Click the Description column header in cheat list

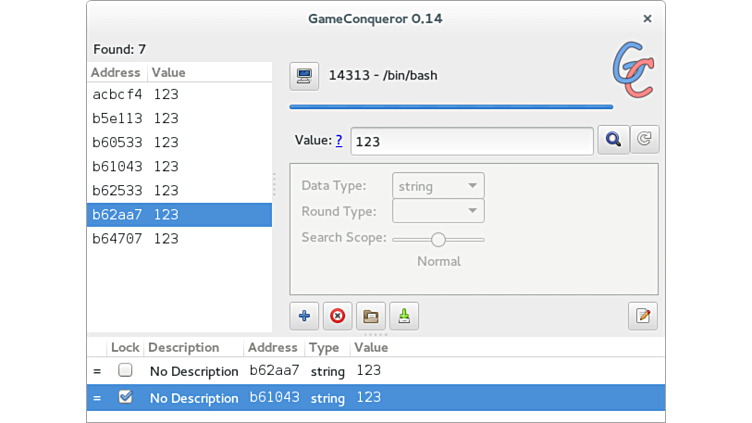(184, 348)
